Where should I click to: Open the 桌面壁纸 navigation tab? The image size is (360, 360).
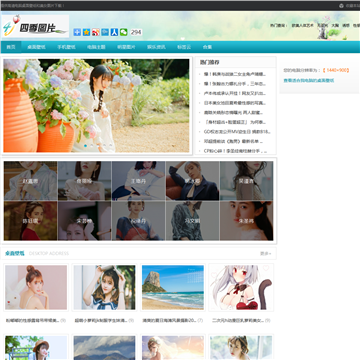click(36, 47)
